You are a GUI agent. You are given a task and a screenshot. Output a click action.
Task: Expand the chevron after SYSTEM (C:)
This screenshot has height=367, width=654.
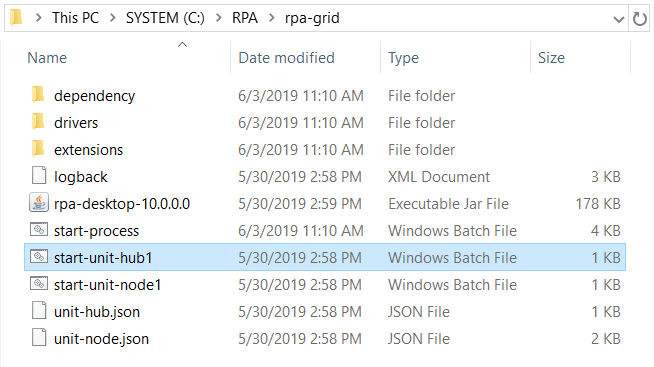pyautogui.click(x=219, y=18)
